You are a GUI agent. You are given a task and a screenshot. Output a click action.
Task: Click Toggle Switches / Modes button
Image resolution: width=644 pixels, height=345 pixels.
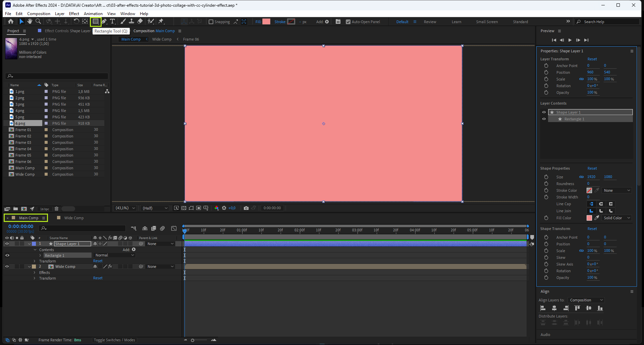coord(114,340)
